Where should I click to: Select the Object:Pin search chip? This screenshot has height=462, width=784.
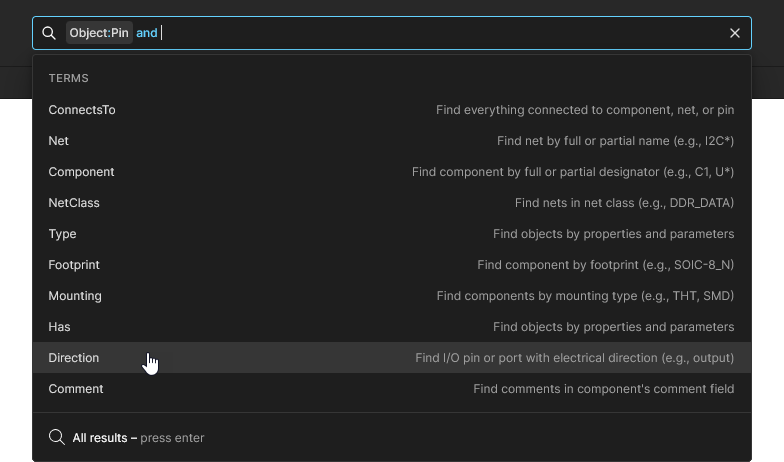pos(99,33)
